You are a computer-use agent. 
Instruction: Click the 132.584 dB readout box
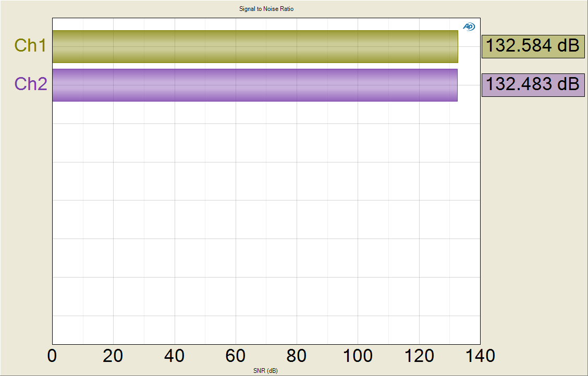point(533,46)
